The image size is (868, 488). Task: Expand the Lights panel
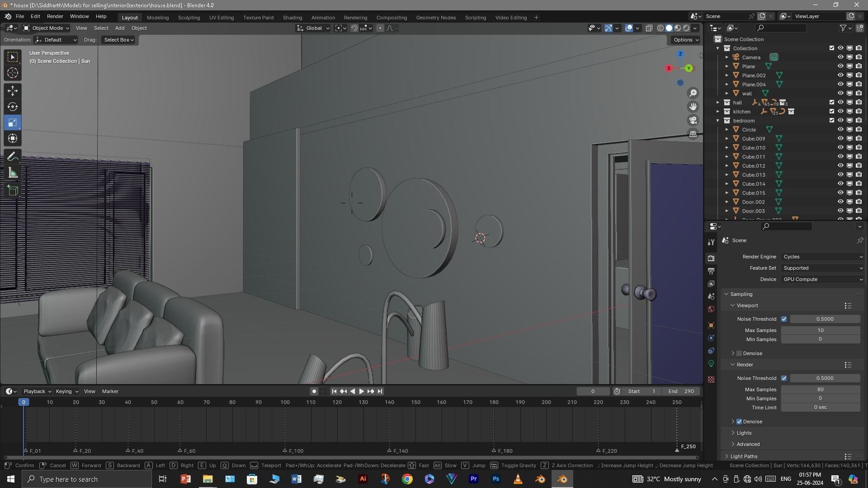click(744, 433)
